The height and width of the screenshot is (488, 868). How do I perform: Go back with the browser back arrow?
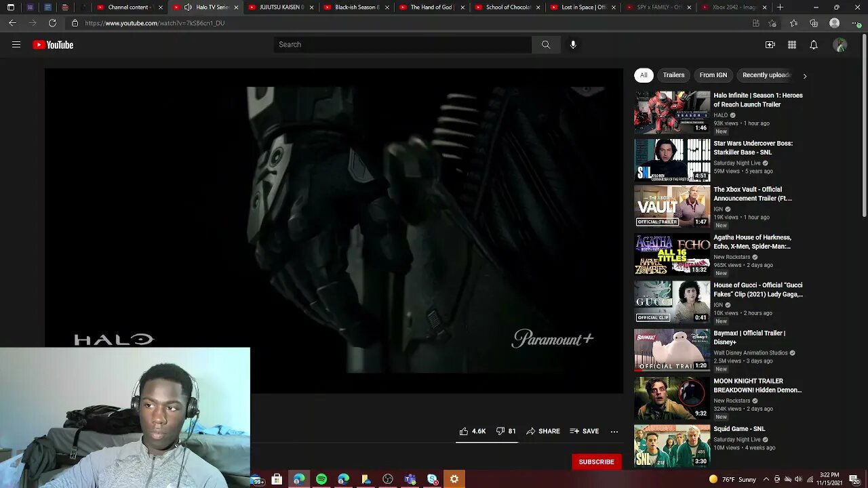coord(12,23)
